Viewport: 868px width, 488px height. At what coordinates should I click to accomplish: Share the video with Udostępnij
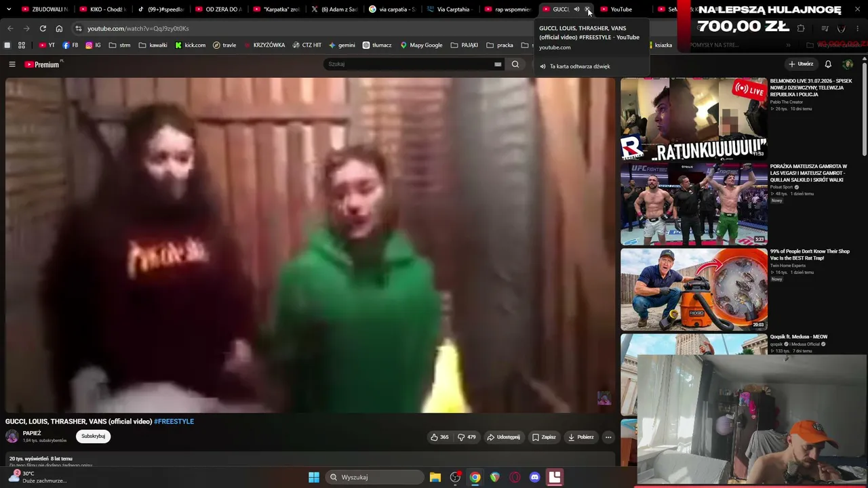[x=503, y=437]
